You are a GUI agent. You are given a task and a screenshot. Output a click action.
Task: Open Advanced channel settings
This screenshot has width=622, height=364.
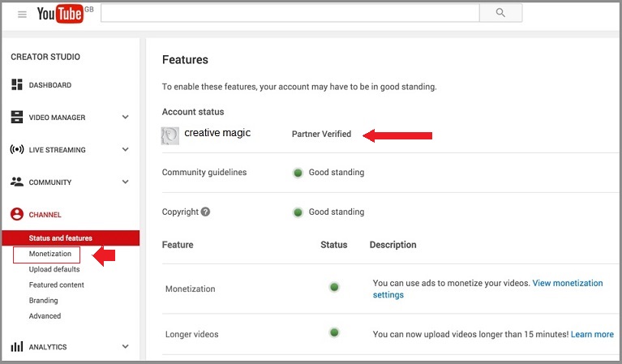click(45, 316)
